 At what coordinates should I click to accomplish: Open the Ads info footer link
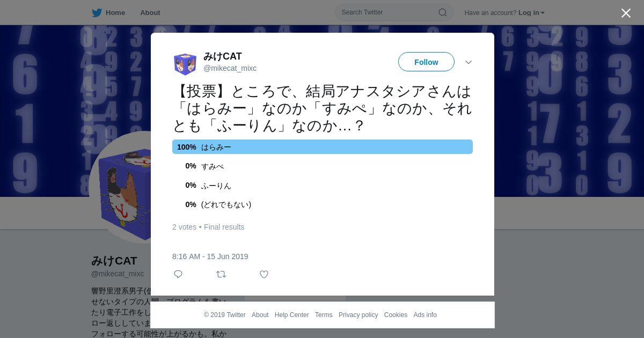(425, 315)
